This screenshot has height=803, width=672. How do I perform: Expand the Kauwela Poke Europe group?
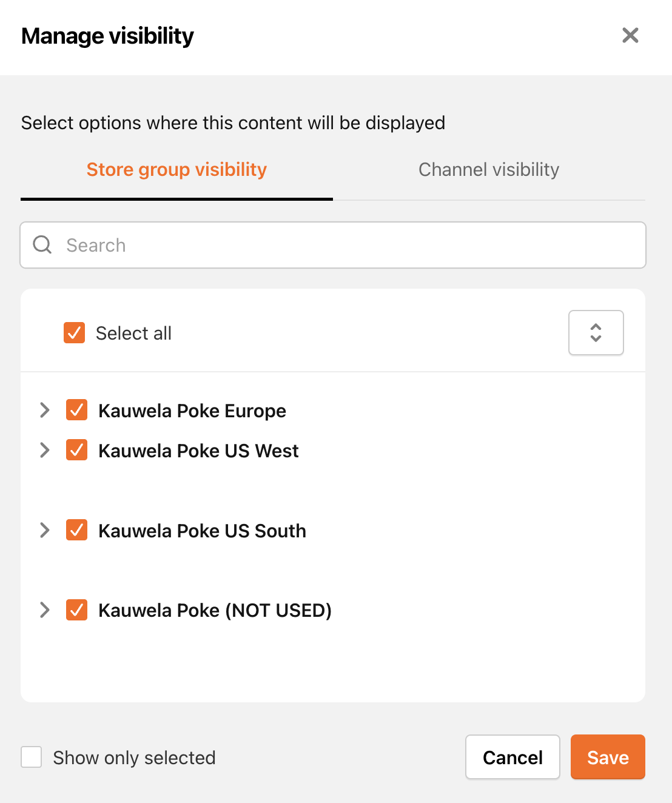point(44,410)
